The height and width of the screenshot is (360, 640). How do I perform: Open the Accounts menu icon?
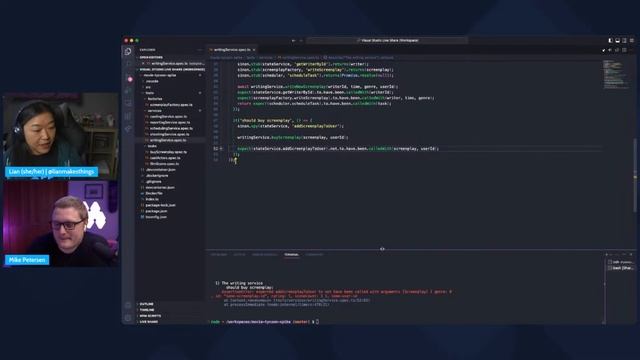128,305
